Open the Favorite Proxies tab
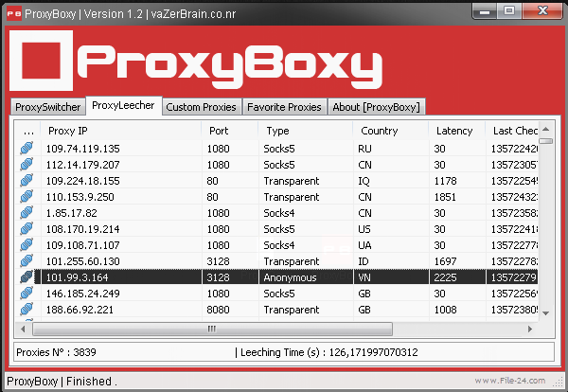Screen dimensions: 568x392 (x=284, y=107)
